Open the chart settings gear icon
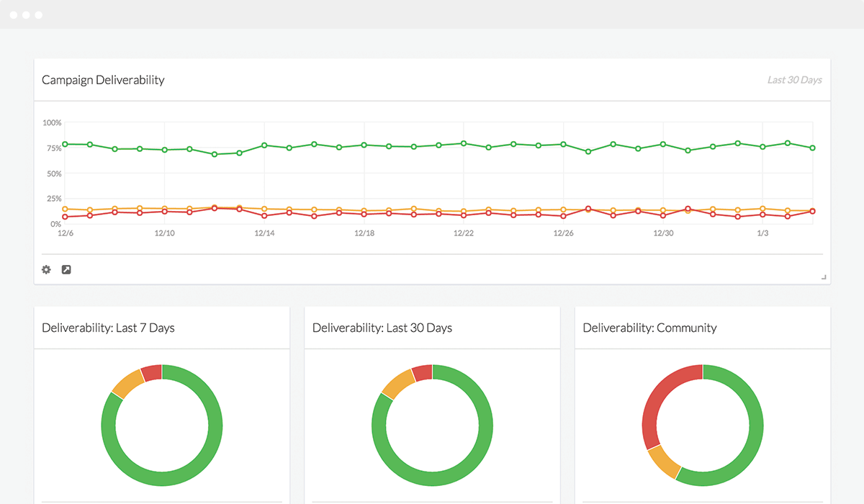This screenshot has width=864, height=504. pyautogui.click(x=46, y=269)
